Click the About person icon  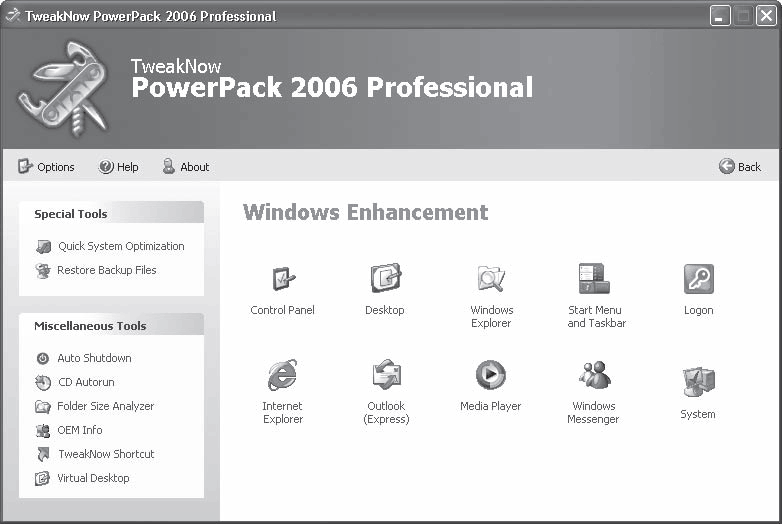point(169,166)
